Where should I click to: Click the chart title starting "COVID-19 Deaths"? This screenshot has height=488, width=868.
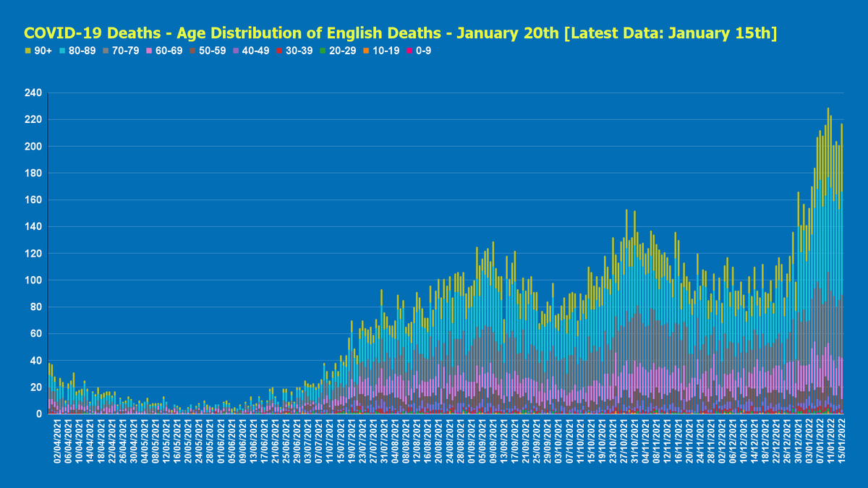coord(400,33)
